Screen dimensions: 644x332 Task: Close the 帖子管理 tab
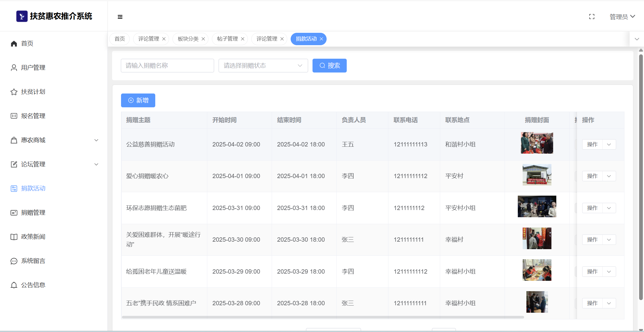click(x=243, y=39)
